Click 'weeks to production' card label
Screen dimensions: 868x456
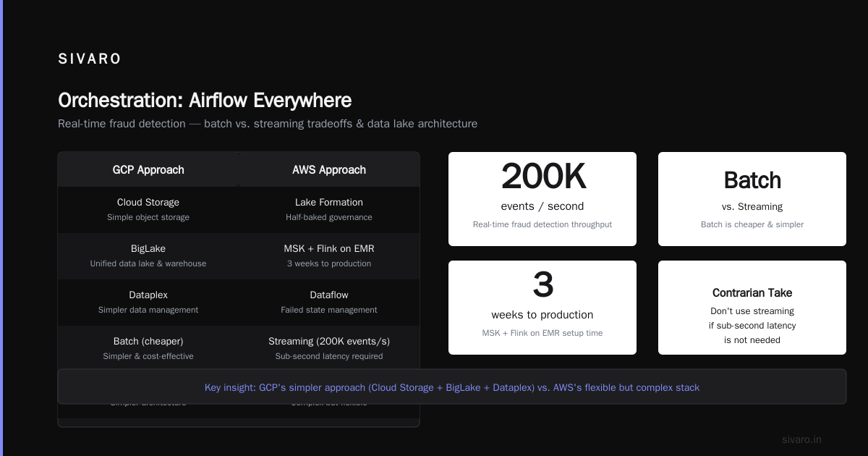click(542, 315)
